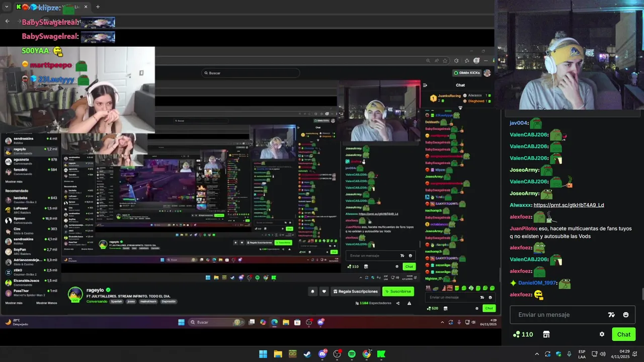Open the 7TV emote menu in chat
644x362 pixels.
(x=611, y=315)
